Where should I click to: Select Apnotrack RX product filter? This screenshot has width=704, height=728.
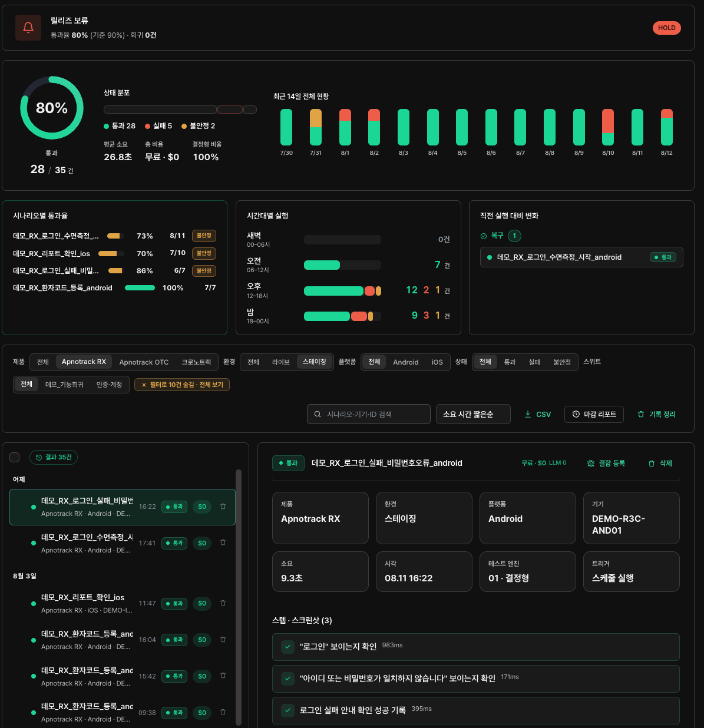click(84, 362)
